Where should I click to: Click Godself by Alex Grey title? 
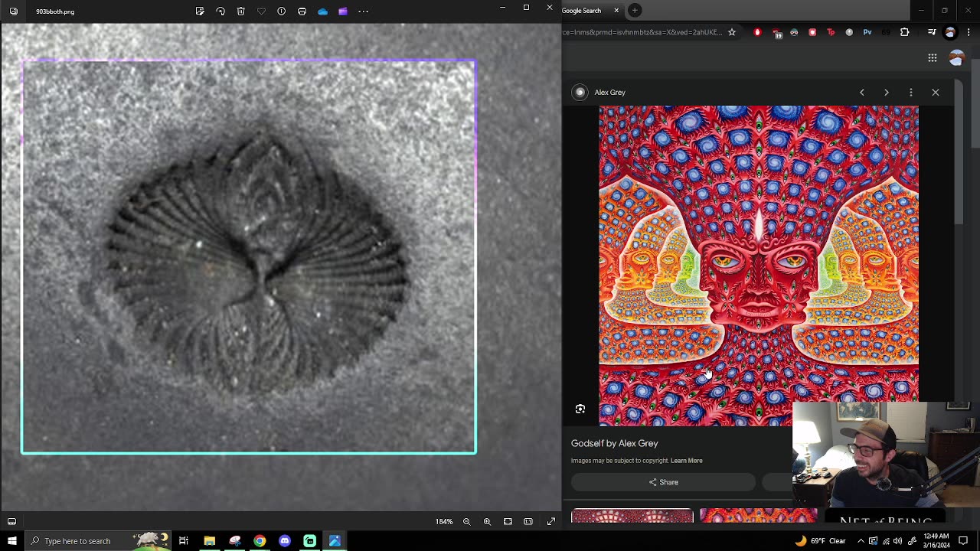(x=615, y=443)
